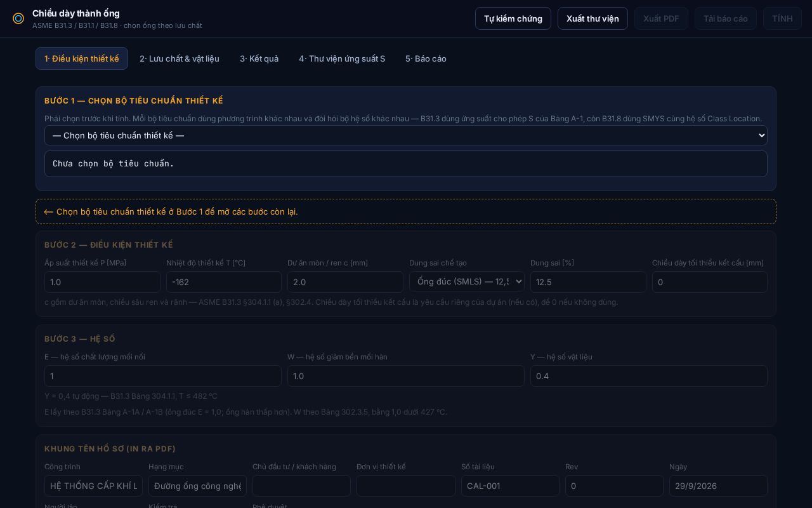Select the Ngày date field
Image resolution: width=812 pixels, height=508 pixels.
(x=718, y=486)
